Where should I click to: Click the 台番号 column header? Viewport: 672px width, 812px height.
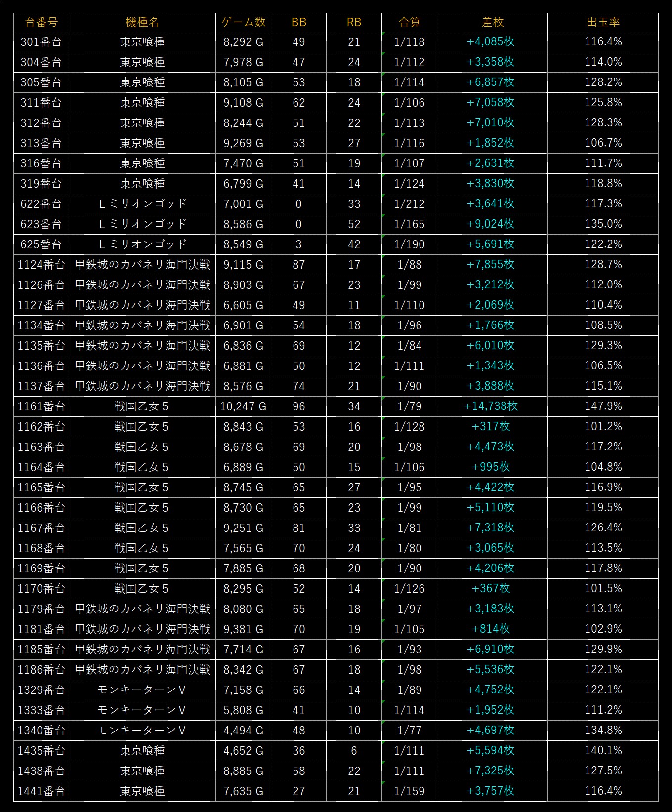point(41,22)
